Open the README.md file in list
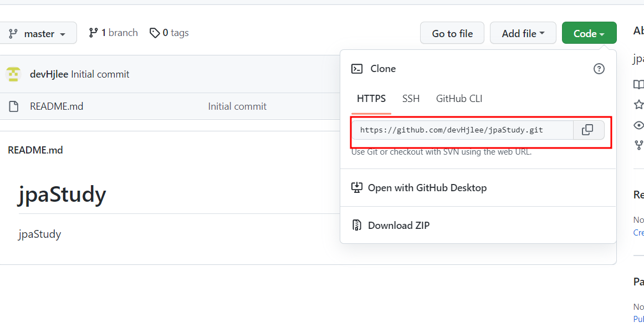 (57, 106)
